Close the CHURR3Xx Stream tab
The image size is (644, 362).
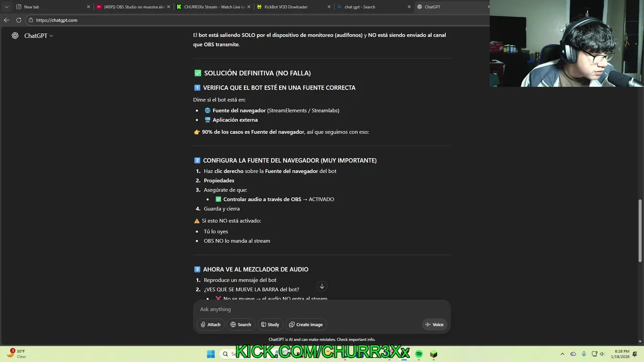249,7
